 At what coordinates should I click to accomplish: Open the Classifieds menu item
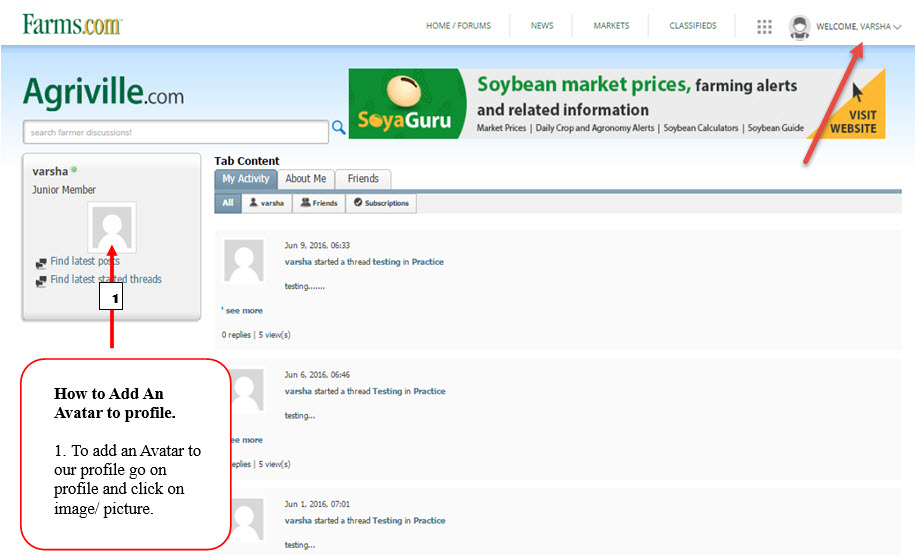[x=693, y=26]
